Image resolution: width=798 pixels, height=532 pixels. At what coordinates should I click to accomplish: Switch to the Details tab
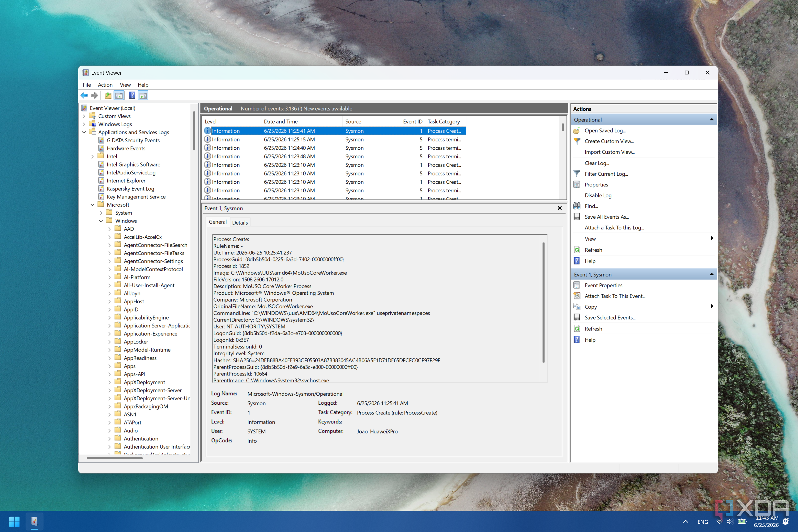240,223
